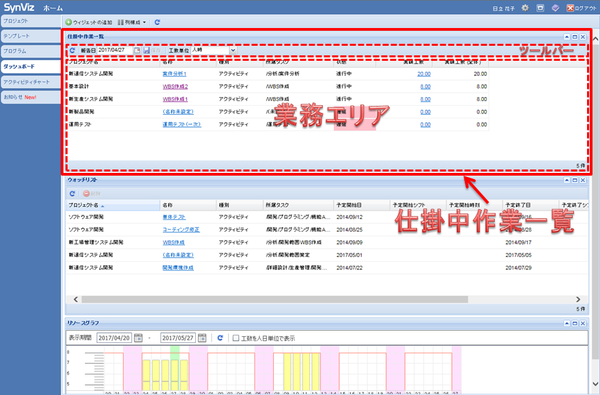Screen dimensions: 600x395
Task: Refresh the watchlist widget
Action: 72,194
